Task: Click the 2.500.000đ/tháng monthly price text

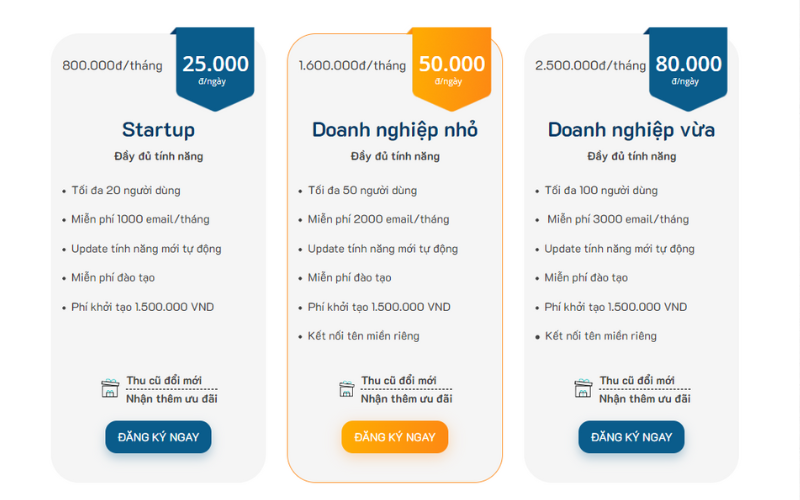Action: 590,66
